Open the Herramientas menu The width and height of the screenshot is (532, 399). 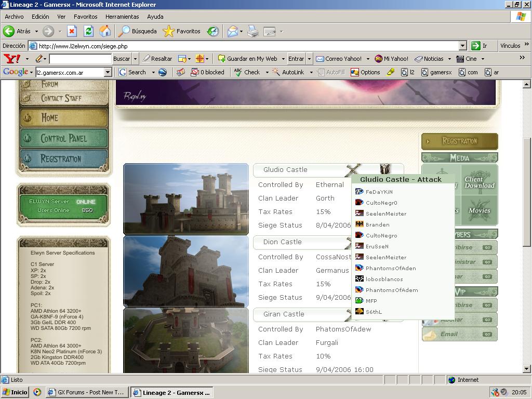pos(122,17)
